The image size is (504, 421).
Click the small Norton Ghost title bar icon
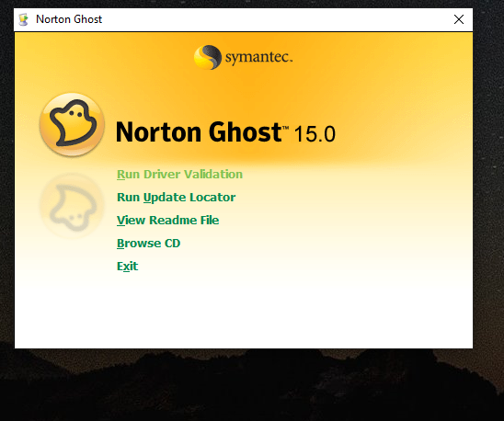(x=24, y=19)
